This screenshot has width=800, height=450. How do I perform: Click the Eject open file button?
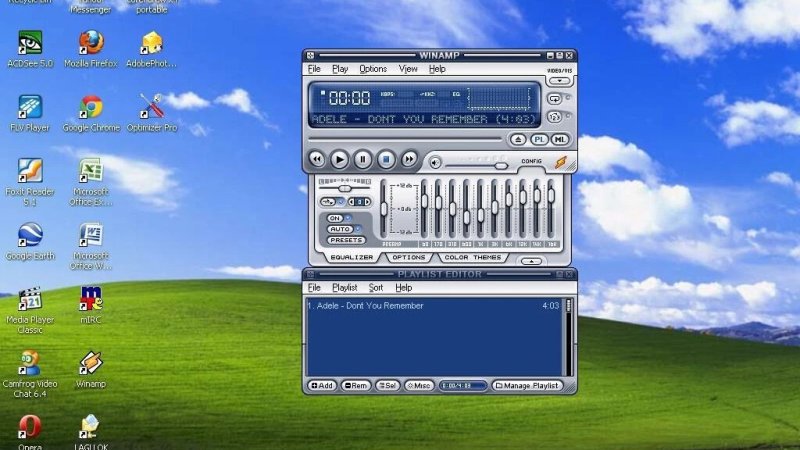(x=518, y=140)
